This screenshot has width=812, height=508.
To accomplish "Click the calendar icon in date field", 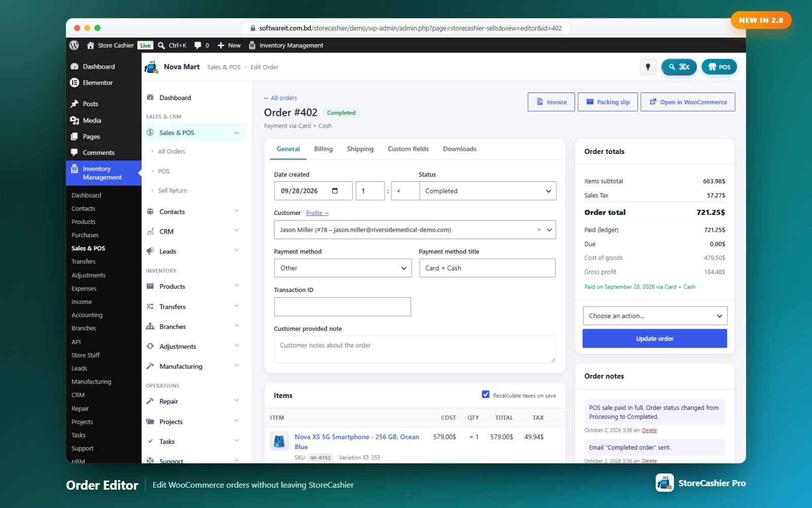I will pyautogui.click(x=335, y=191).
